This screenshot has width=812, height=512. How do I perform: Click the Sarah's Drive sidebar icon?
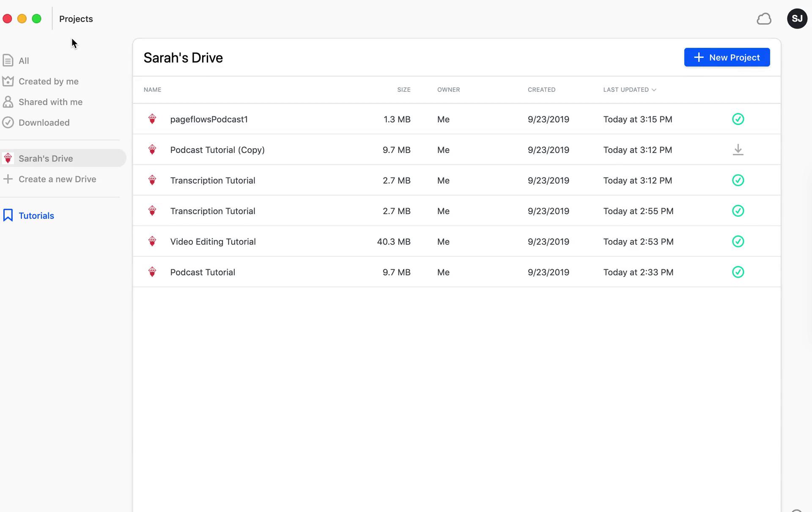[8, 158]
